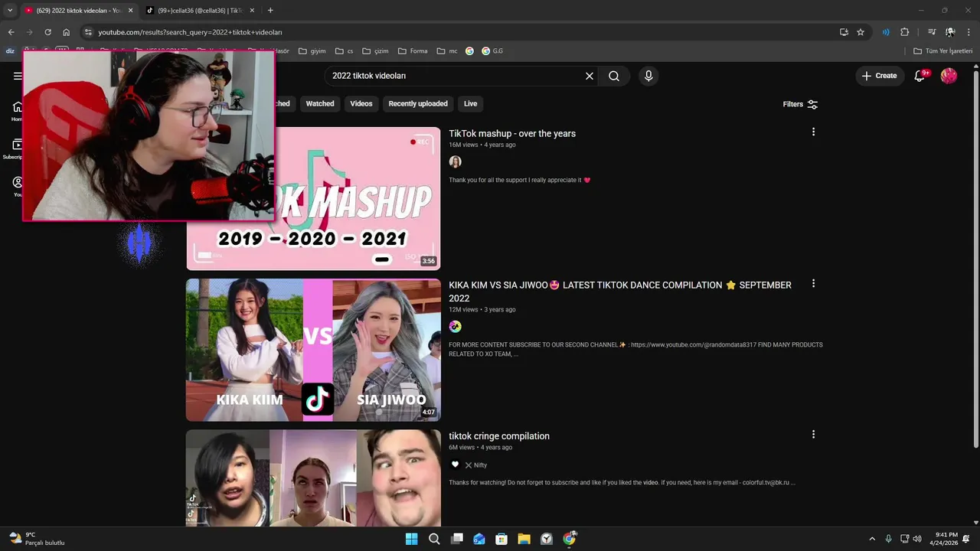Clear the search box with the X
Viewport: 980px width, 551px height.
(x=590, y=76)
